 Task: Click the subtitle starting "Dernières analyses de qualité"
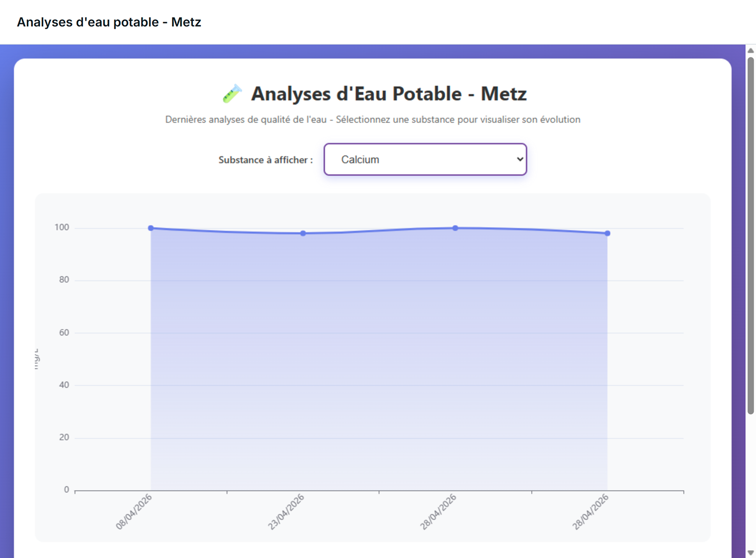pos(373,120)
